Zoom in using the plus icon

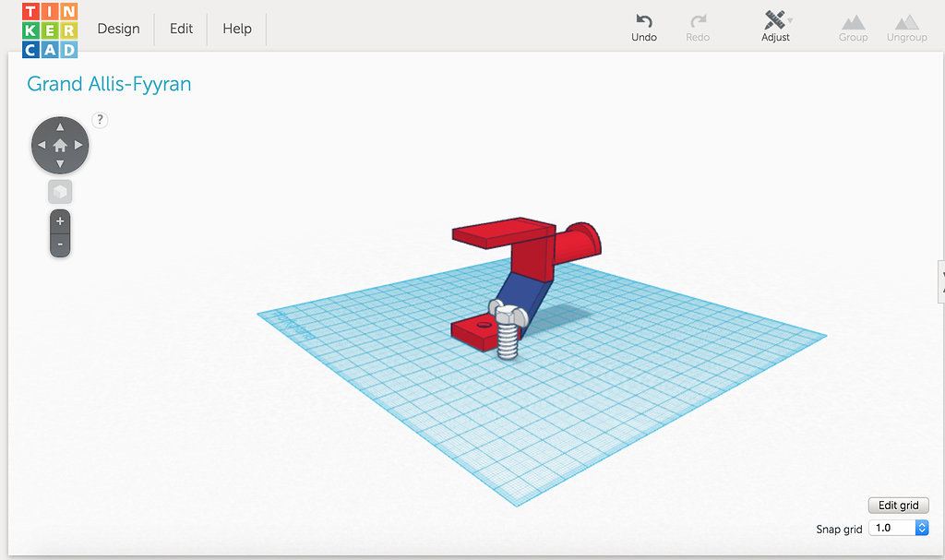click(59, 220)
